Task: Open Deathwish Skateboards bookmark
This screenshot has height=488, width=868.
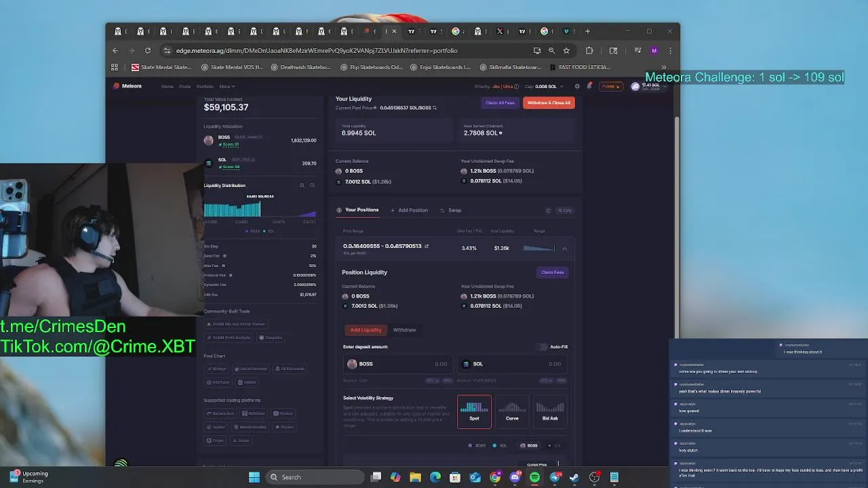Action: click(x=301, y=67)
